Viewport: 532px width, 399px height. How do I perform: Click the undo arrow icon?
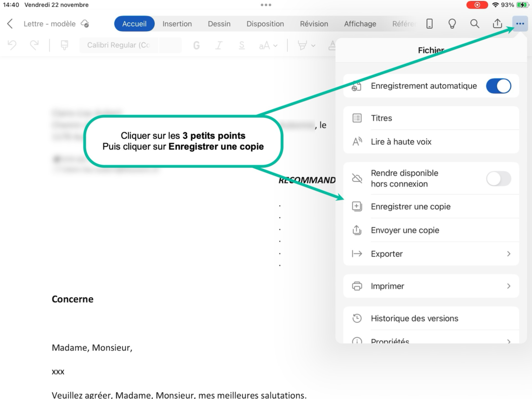click(x=12, y=45)
